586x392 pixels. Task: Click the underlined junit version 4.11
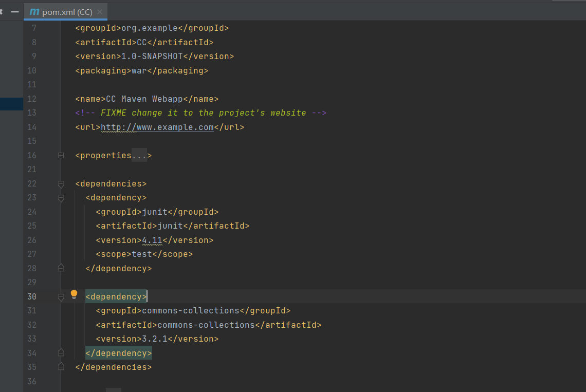click(x=152, y=240)
